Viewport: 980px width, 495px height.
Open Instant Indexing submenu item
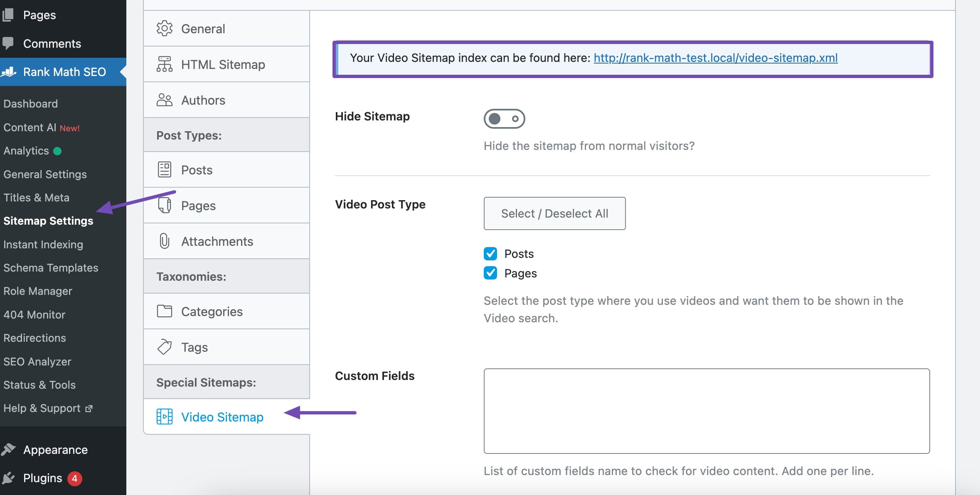point(43,244)
